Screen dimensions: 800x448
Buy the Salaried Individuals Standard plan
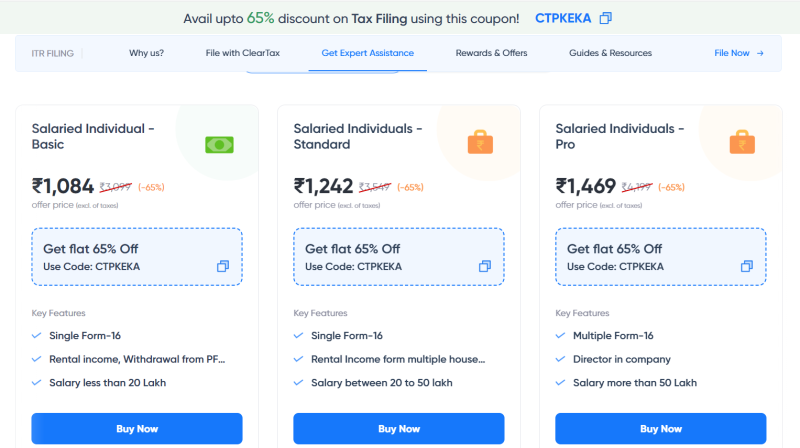(399, 429)
